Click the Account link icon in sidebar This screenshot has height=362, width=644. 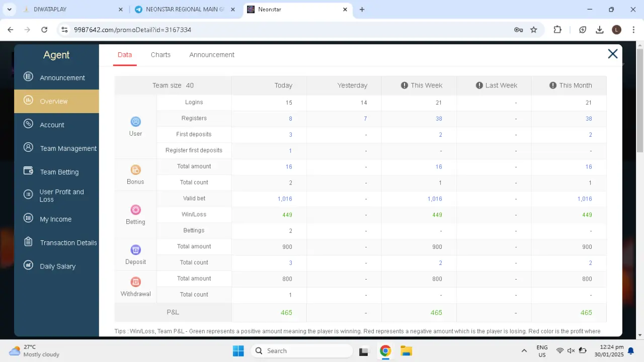point(28,124)
